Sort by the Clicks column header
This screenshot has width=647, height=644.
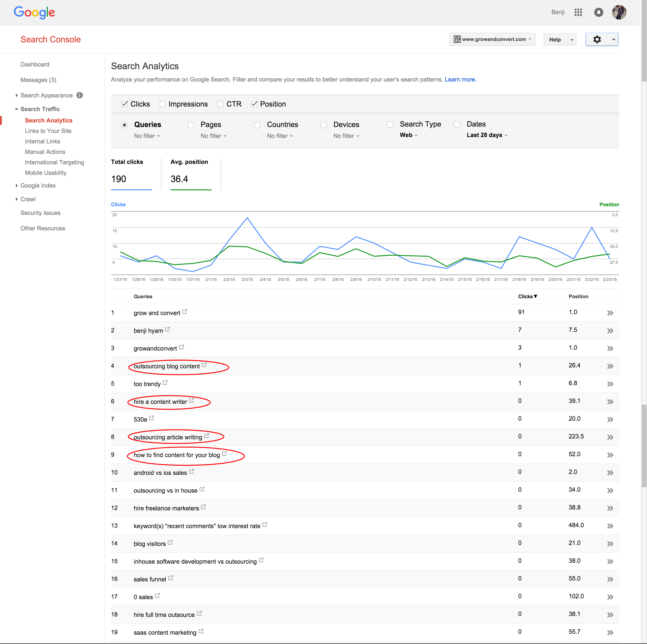tap(527, 297)
